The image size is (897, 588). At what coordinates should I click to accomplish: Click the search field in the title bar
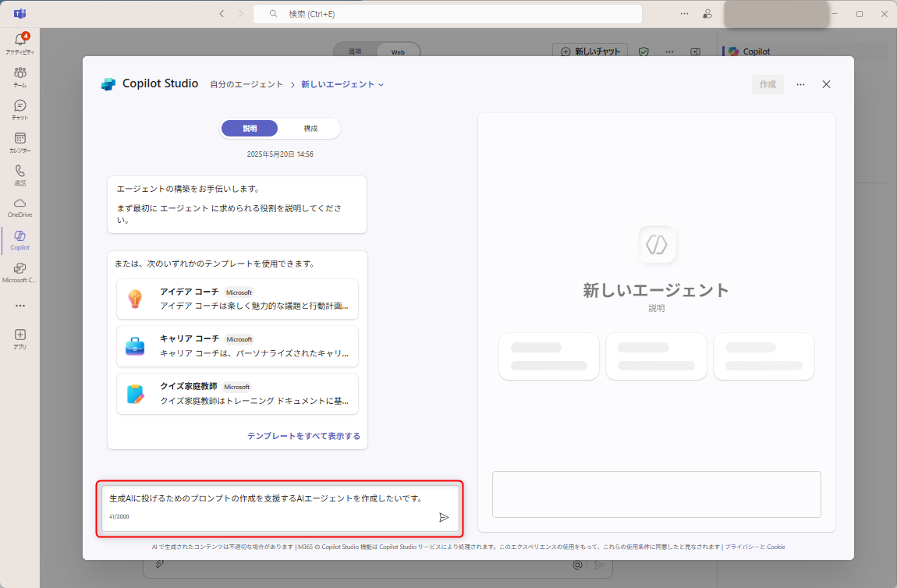(448, 14)
